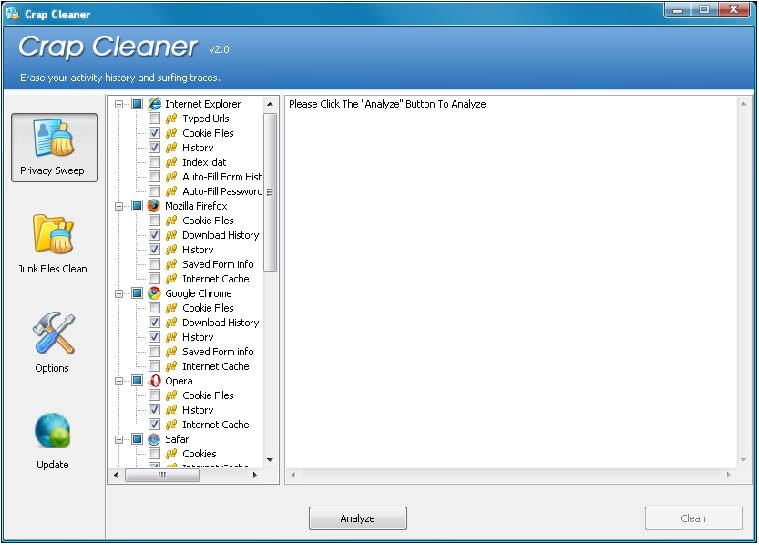The height and width of the screenshot is (545, 759).
Task: Uncheck Opera History checkbox
Action: pyautogui.click(x=154, y=409)
